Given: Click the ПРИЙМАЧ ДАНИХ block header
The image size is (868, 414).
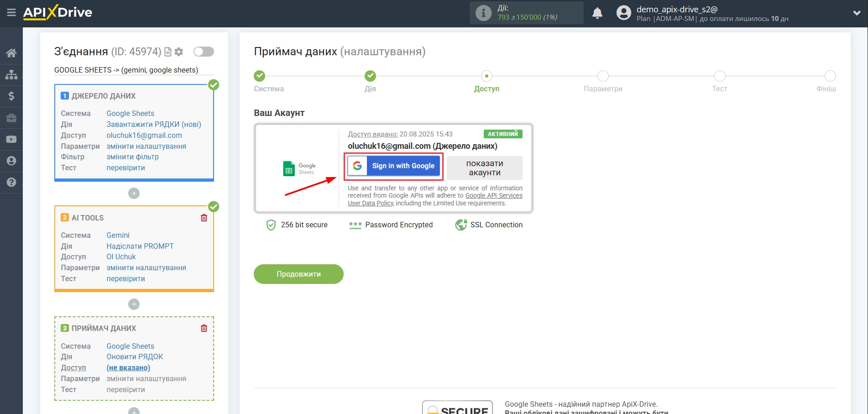Looking at the screenshot, I should click(x=104, y=328).
